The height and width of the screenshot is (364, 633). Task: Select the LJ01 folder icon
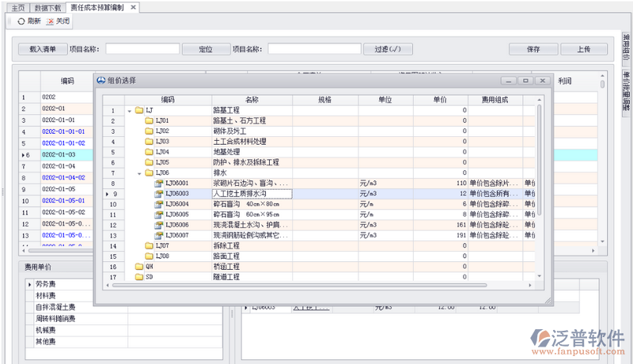[x=149, y=120]
